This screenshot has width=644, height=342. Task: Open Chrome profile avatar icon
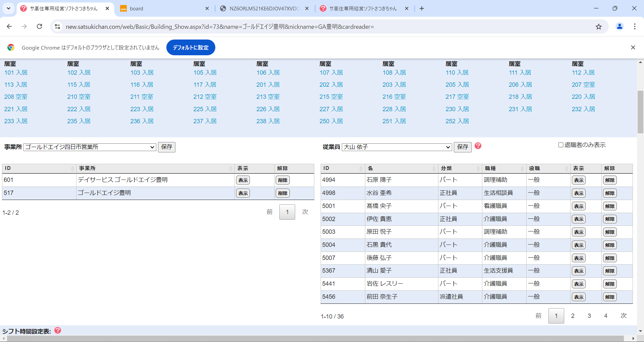619,26
